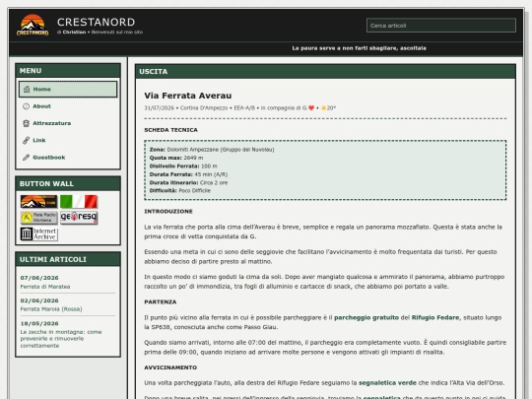Click the Crestanord mountain logo
532x399 pixels.
tap(33, 25)
